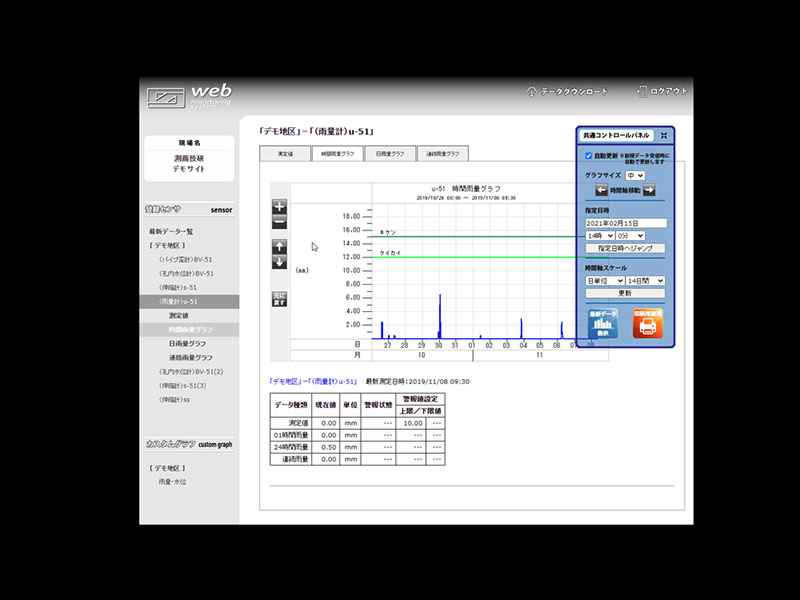Select (伸縮計)s-51(3) in the sensor list

point(182,386)
